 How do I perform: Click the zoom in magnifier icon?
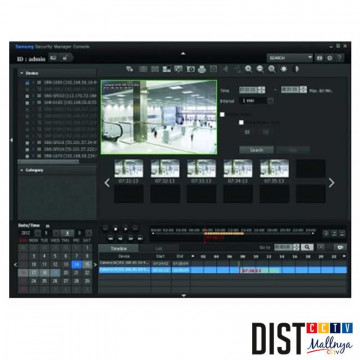(248, 69)
